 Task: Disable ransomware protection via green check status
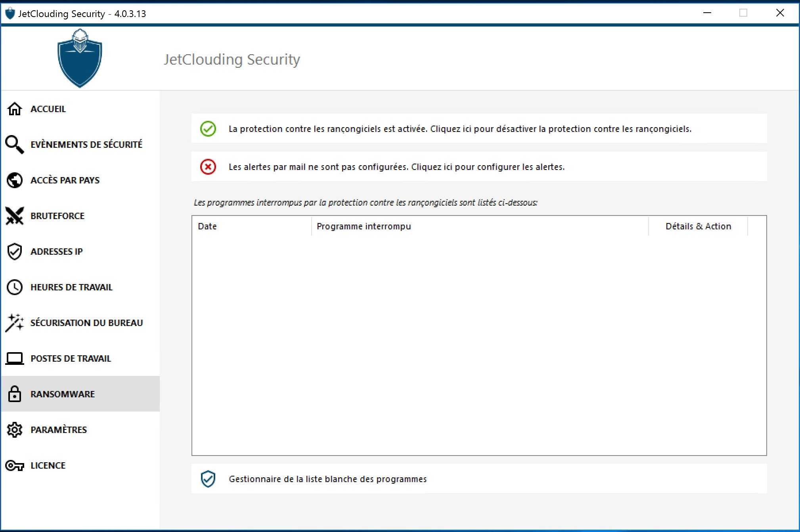pyautogui.click(x=460, y=129)
